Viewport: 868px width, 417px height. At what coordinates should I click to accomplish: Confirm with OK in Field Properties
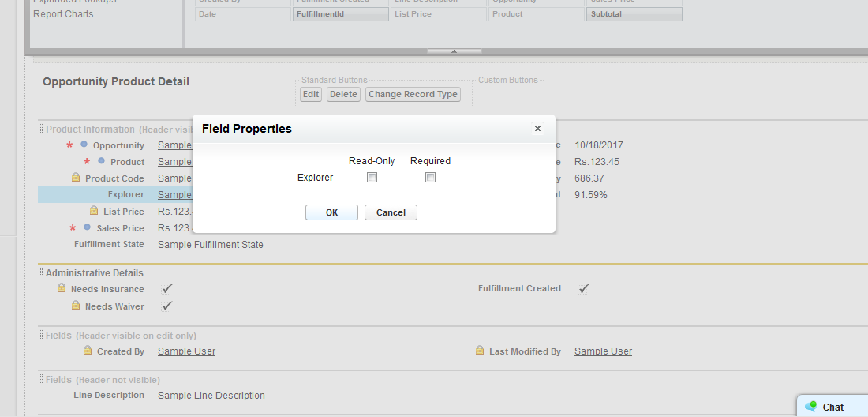point(331,212)
